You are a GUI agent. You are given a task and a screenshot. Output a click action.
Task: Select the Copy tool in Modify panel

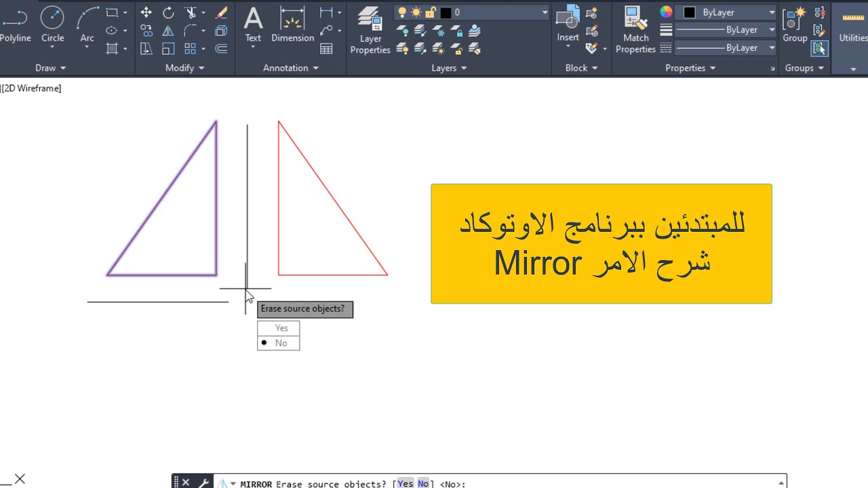(x=146, y=30)
